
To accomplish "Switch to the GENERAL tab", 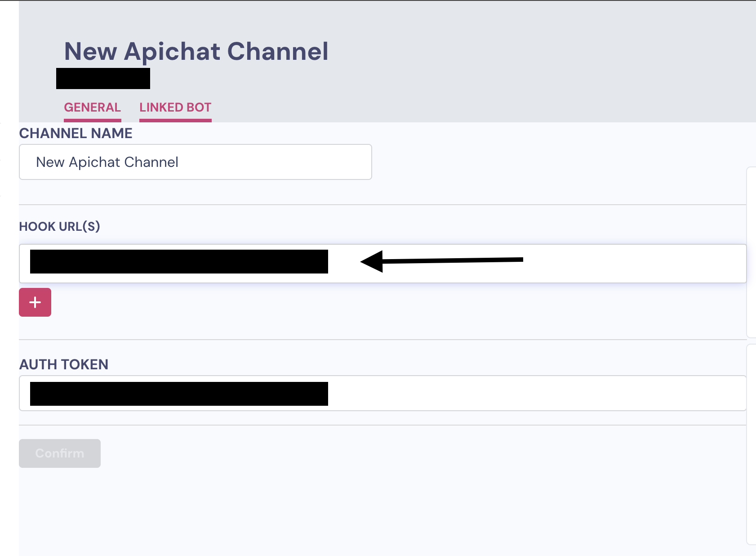I will pyautogui.click(x=92, y=108).
